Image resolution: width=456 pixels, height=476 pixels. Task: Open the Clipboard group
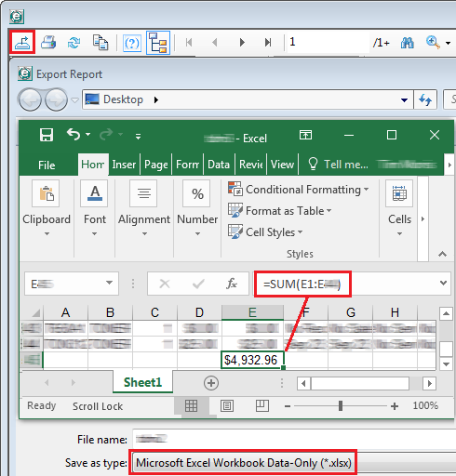coord(47,208)
